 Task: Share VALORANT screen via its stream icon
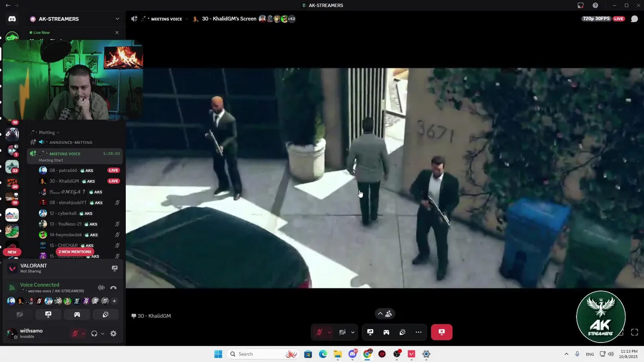(x=115, y=268)
